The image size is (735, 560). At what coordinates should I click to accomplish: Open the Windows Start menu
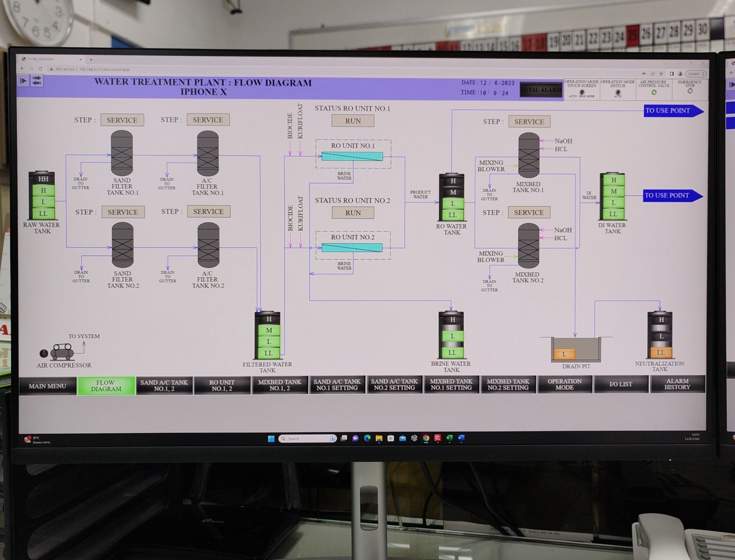tap(271, 438)
